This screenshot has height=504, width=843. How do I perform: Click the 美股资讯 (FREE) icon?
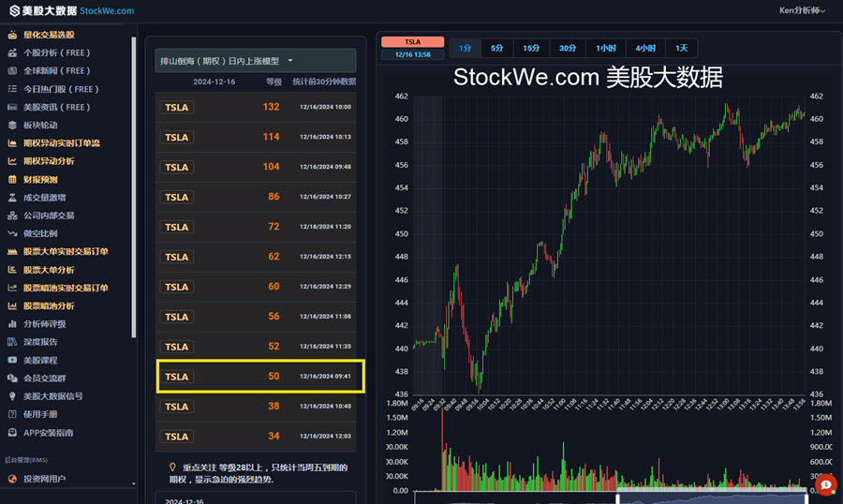pyautogui.click(x=12, y=107)
